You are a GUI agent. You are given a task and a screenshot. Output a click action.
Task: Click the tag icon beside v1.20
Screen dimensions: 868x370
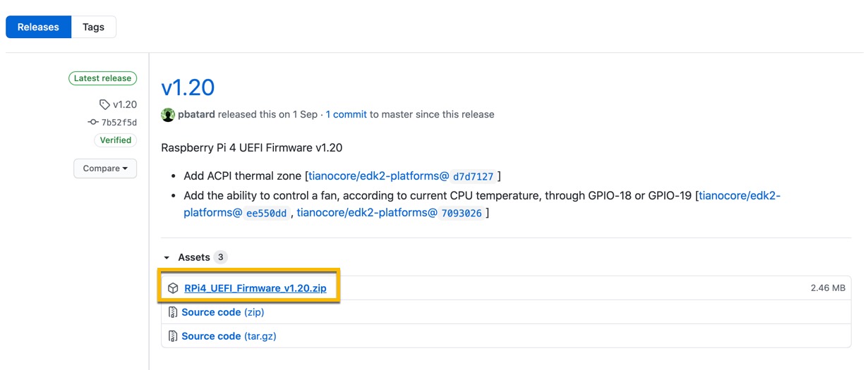[x=104, y=105]
